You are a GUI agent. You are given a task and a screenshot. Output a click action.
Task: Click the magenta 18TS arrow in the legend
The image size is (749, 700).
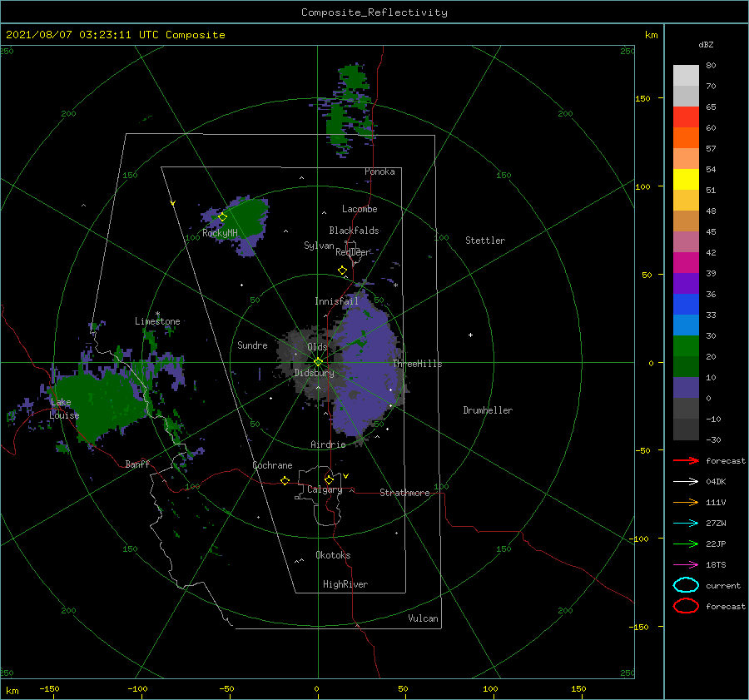(686, 565)
